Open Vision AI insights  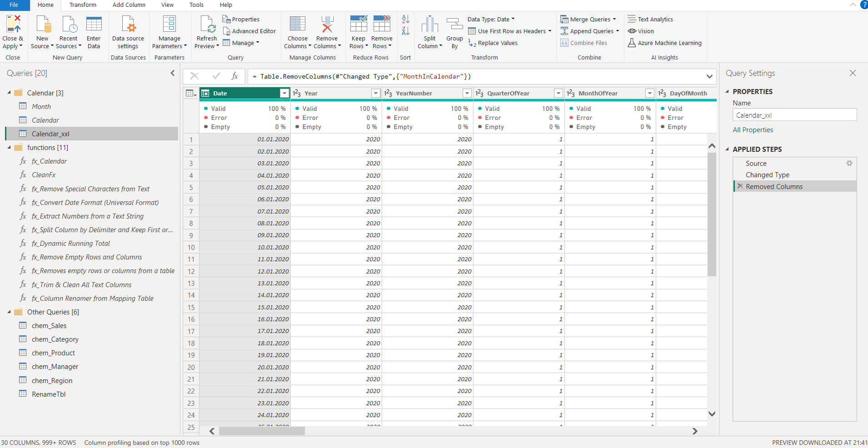pos(641,31)
